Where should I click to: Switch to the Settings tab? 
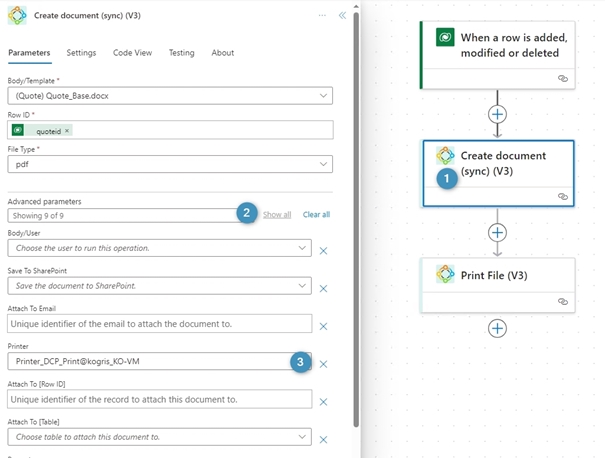point(81,53)
